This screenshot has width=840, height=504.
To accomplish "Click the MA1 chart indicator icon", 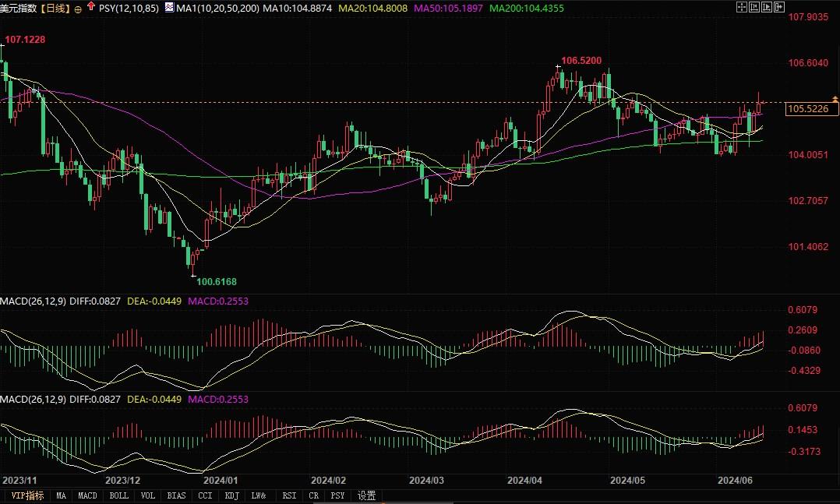I will [170, 8].
